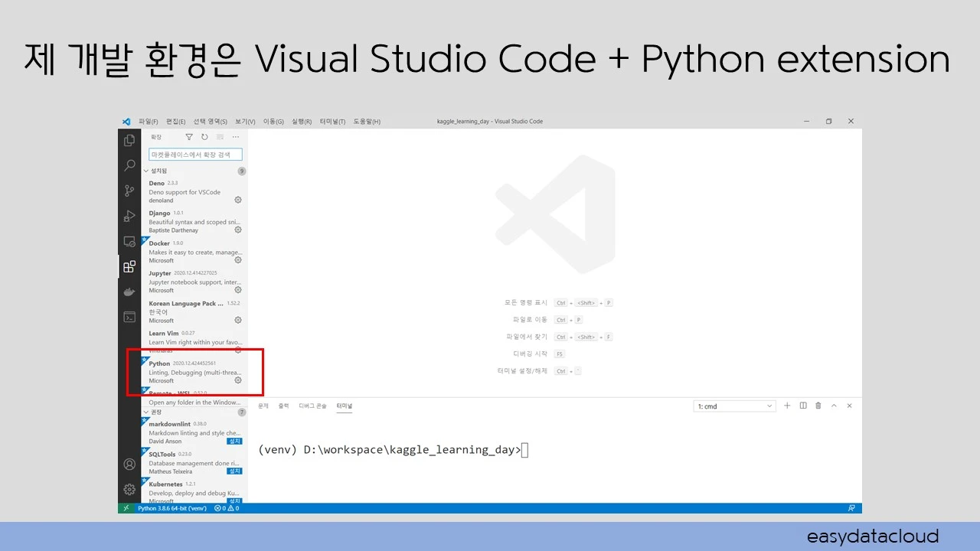
Task: Open the Explorer view in activity bar
Action: (129, 141)
